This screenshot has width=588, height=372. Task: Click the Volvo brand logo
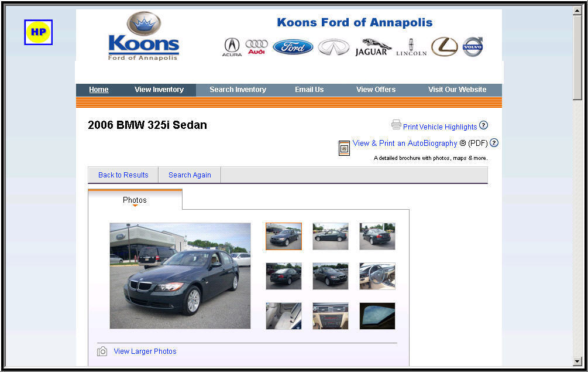(473, 47)
